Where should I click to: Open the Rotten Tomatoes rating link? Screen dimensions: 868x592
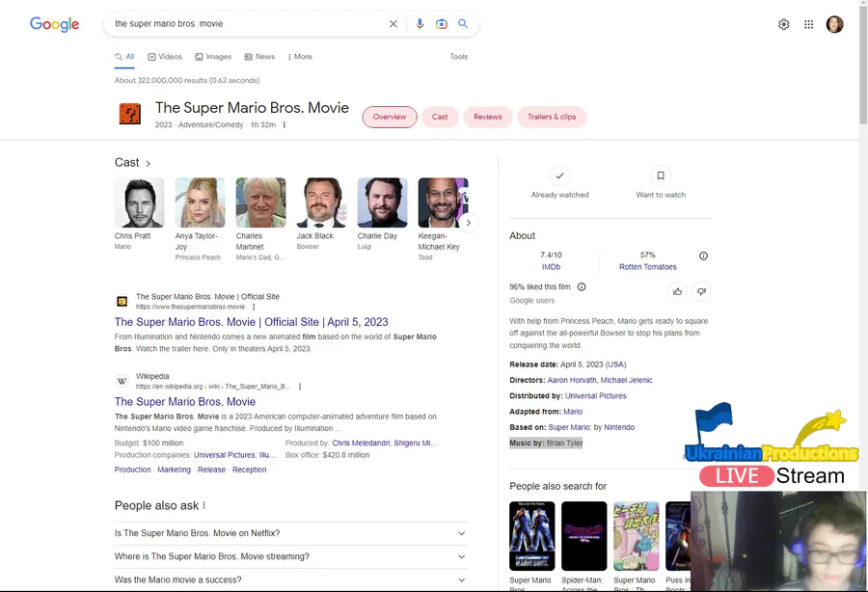(648, 267)
